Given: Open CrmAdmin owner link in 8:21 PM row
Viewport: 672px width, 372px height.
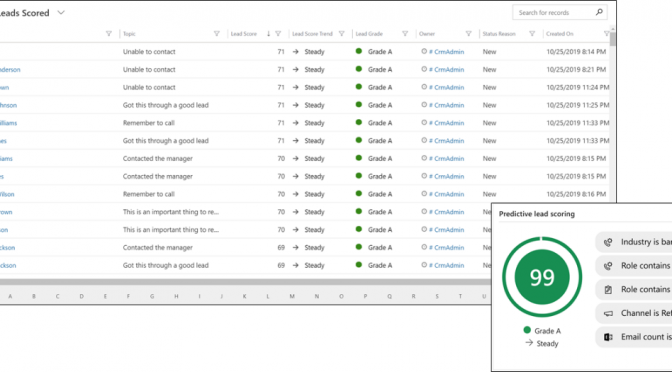Looking at the screenshot, I should coord(447,69).
